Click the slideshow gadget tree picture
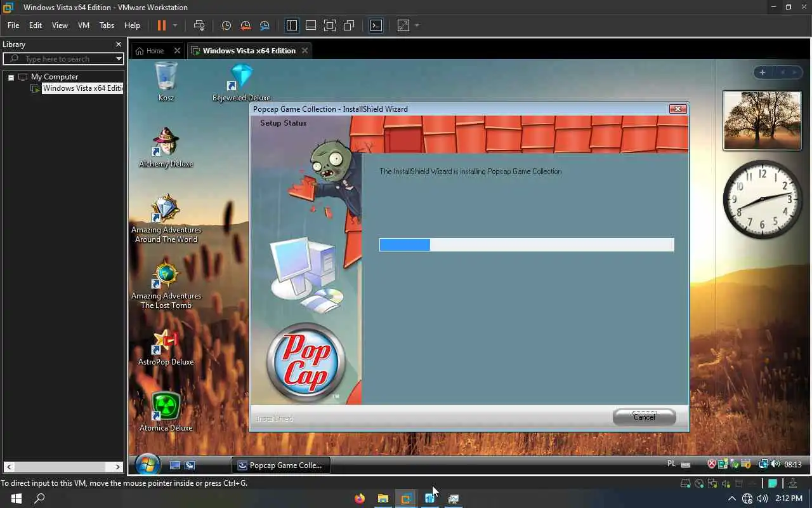 click(x=763, y=120)
